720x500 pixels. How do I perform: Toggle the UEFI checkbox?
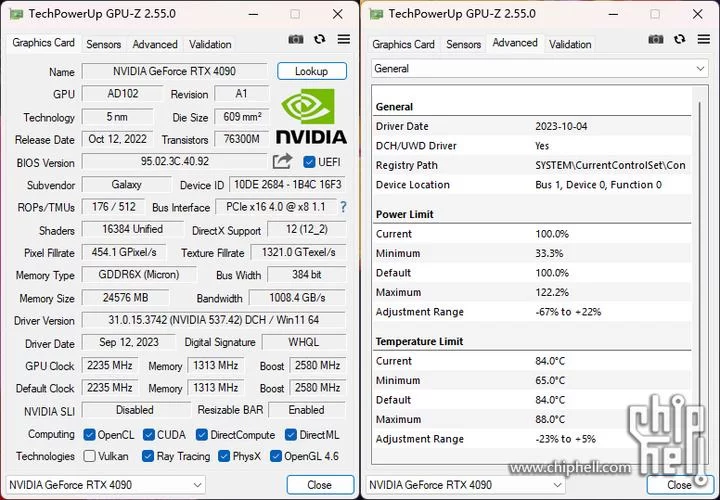[309, 162]
